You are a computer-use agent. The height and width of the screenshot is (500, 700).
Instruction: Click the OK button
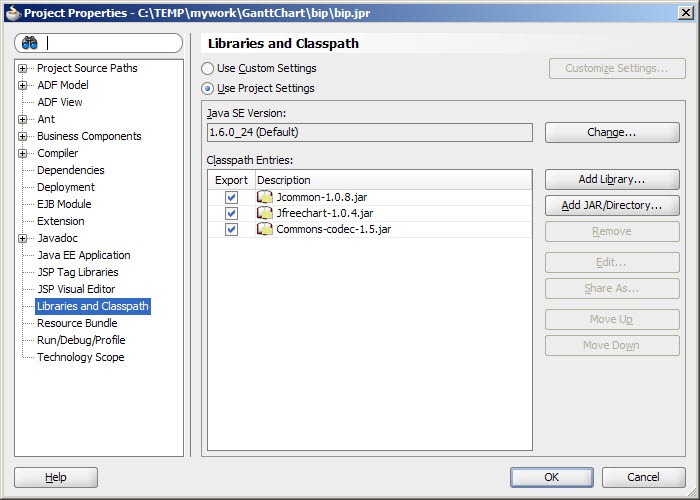click(552, 477)
